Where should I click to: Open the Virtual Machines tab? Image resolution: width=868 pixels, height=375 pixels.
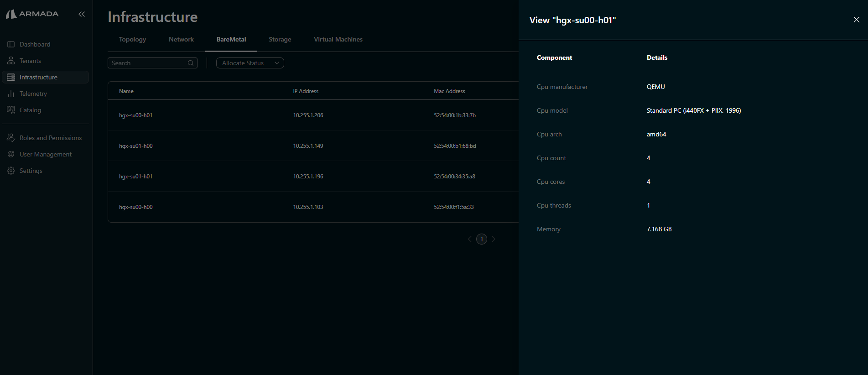pos(338,40)
